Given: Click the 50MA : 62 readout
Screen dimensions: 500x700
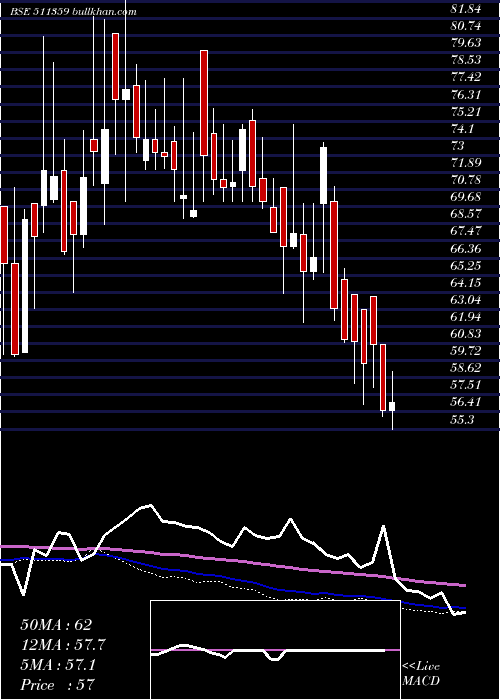Looking at the screenshot, I should tap(57, 625).
